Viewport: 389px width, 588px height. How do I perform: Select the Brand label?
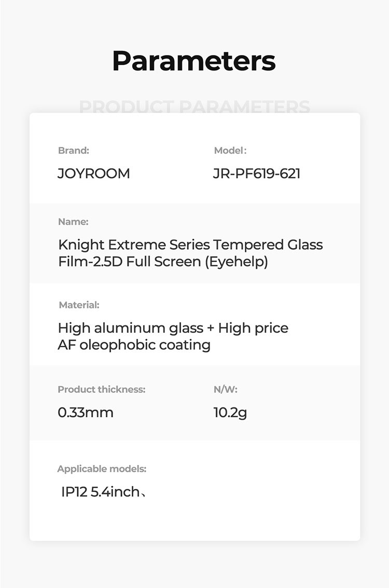74,151
